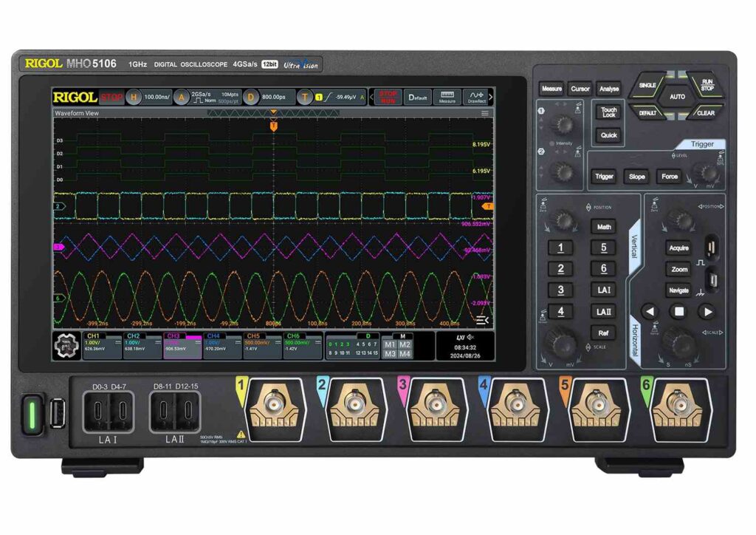Open the Waveform View hamburger menu
756x535 pixels.
[x=485, y=113]
